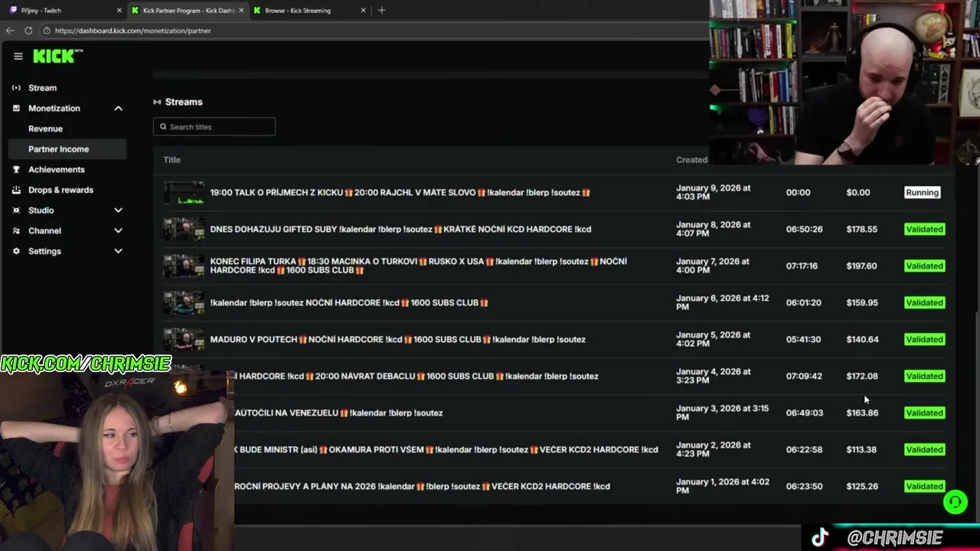Screen dimensions: 980x551
Task: Click the Drops & rewards icon
Action: point(16,190)
